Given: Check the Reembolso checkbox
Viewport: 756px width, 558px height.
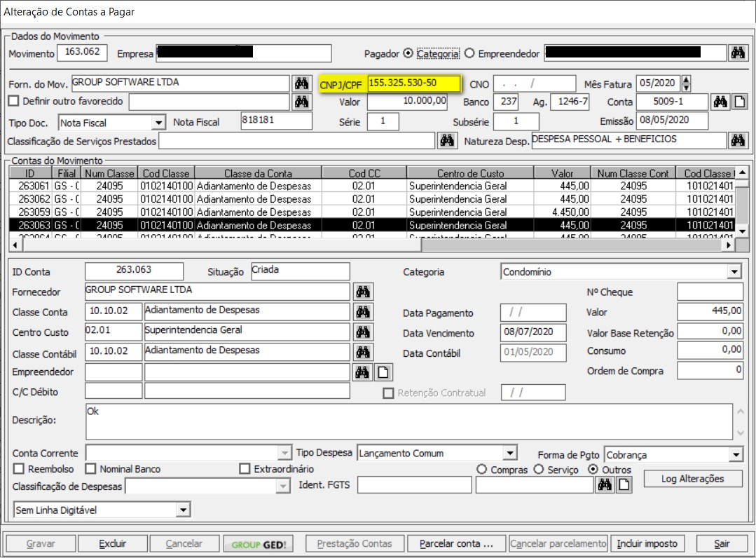Looking at the screenshot, I should [x=19, y=469].
